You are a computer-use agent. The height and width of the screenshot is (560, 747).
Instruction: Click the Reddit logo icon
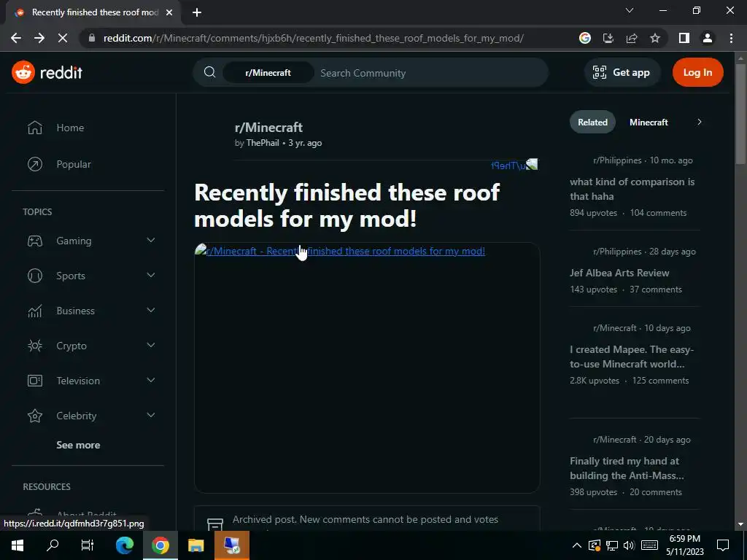coord(23,72)
